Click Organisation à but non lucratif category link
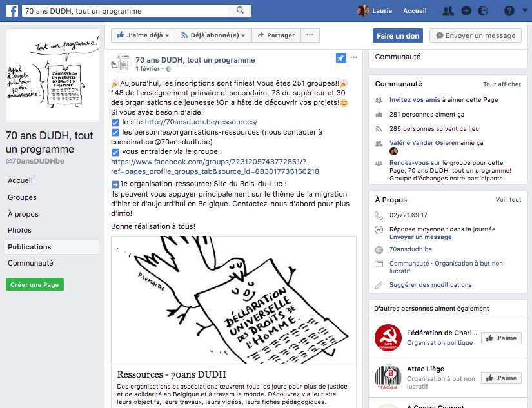 pos(446,267)
